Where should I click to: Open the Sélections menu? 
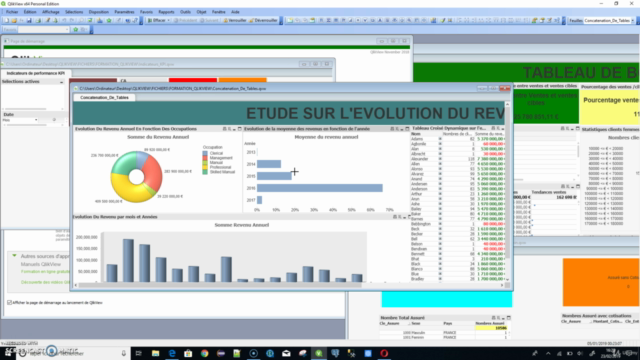click(x=74, y=12)
